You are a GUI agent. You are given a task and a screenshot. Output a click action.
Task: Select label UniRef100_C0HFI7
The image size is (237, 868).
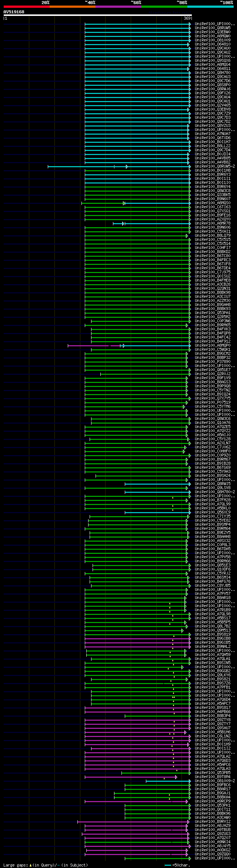[213, 248]
